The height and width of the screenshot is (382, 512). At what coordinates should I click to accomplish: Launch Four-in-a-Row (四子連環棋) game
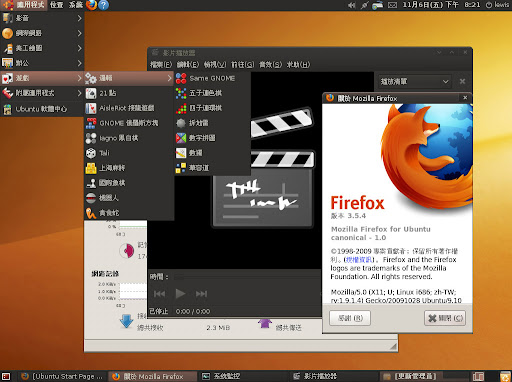[212, 108]
